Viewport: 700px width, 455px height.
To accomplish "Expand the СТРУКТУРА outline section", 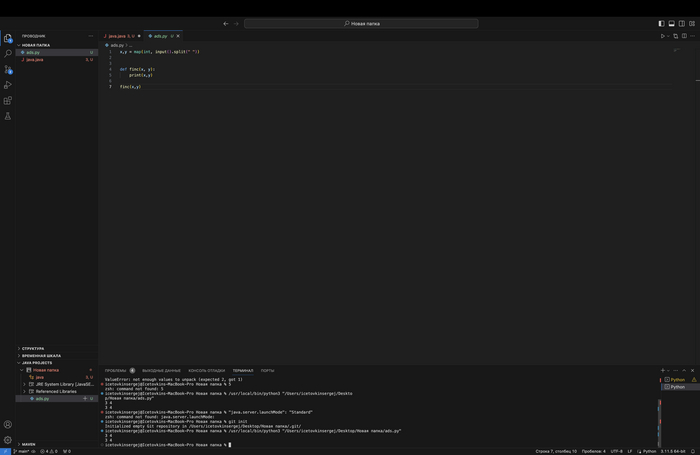I will pos(34,348).
